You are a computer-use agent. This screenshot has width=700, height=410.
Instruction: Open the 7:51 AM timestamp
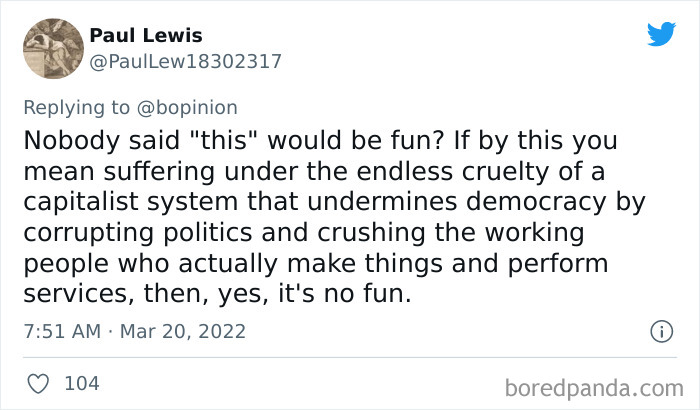click(x=59, y=331)
